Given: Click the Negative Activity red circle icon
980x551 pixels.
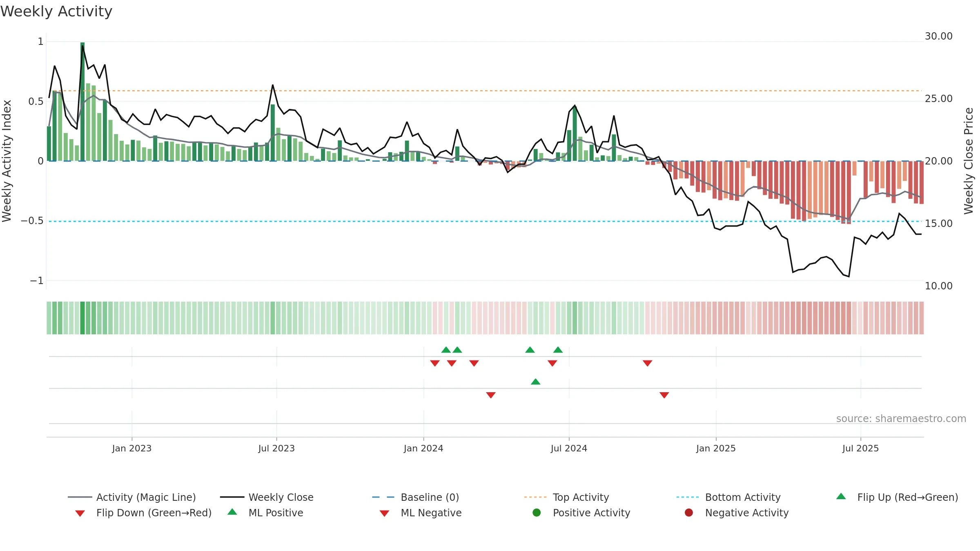Looking at the screenshot, I should click(x=689, y=513).
